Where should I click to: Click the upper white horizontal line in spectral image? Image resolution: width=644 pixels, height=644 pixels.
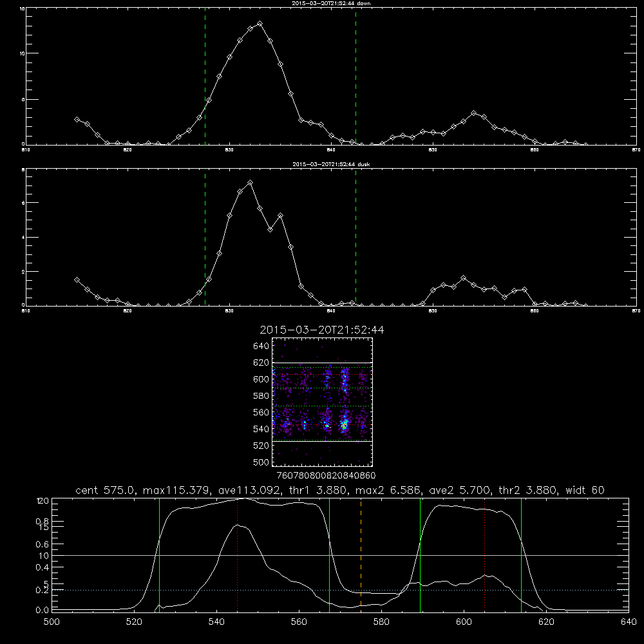tap(322, 363)
